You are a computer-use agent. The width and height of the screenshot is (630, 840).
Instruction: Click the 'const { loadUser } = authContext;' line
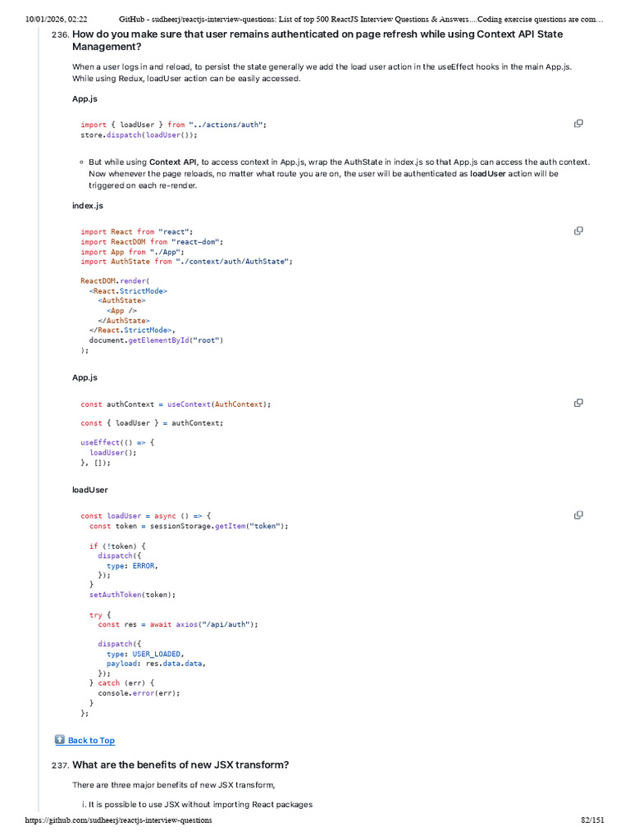pos(152,423)
